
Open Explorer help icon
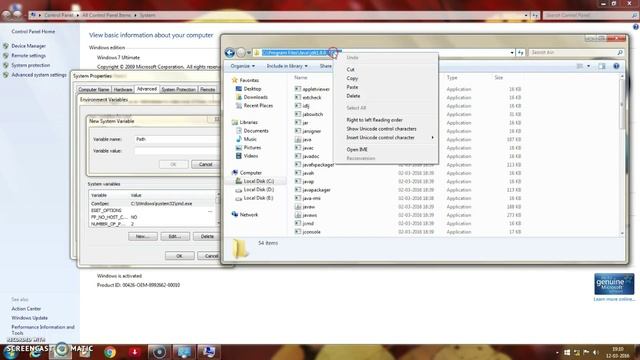pos(616,66)
